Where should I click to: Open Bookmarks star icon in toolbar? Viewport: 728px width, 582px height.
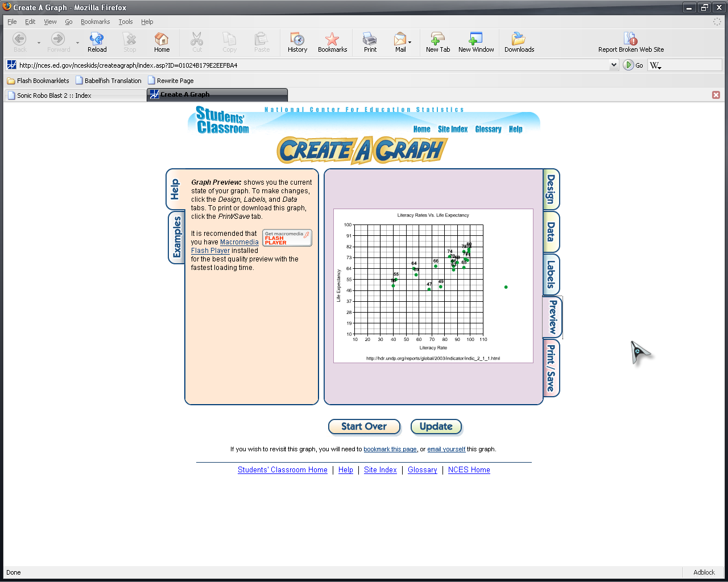coord(332,39)
